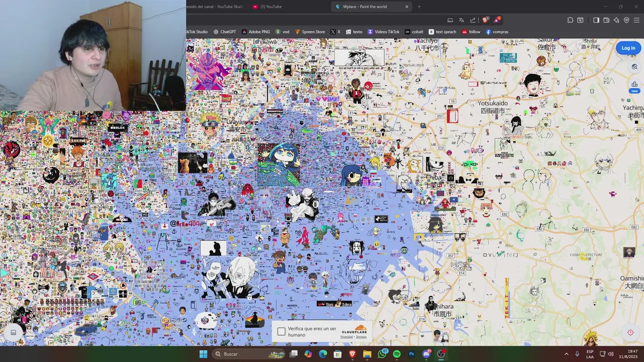644x362 pixels.
Task: Open a new browser tab
Action: click(419, 7)
